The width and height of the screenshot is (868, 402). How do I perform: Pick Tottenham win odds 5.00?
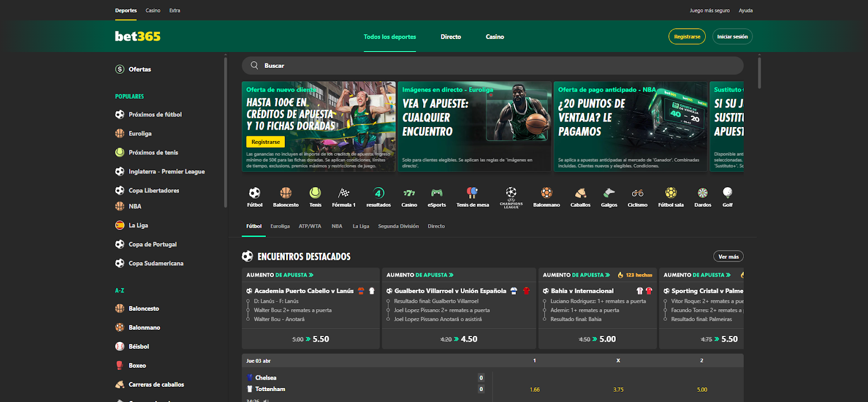tap(702, 390)
